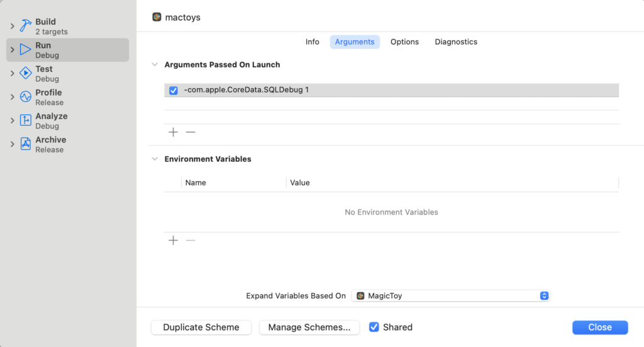Image resolution: width=644 pixels, height=347 pixels.
Task: Click the Test diamond icon
Action: pyautogui.click(x=25, y=73)
